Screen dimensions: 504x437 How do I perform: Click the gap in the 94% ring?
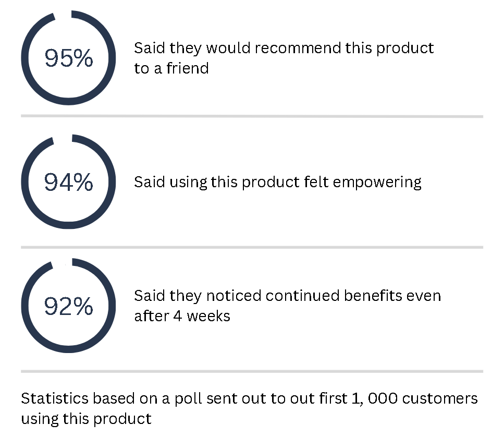pos(63,139)
